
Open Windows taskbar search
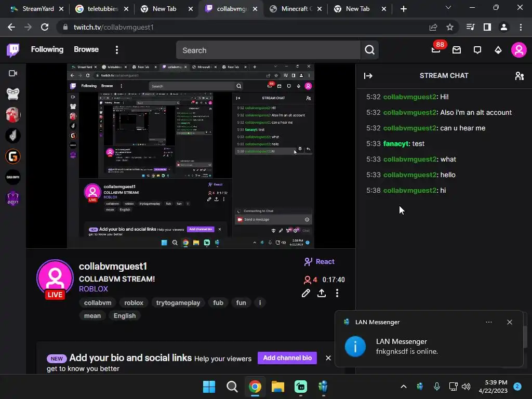[232, 387]
